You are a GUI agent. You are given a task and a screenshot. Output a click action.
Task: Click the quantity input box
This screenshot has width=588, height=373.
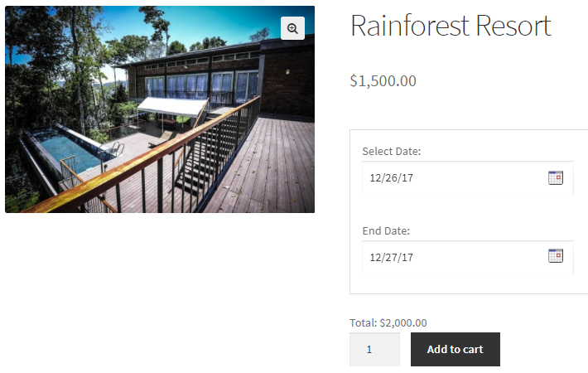pyautogui.click(x=374, y=349)
